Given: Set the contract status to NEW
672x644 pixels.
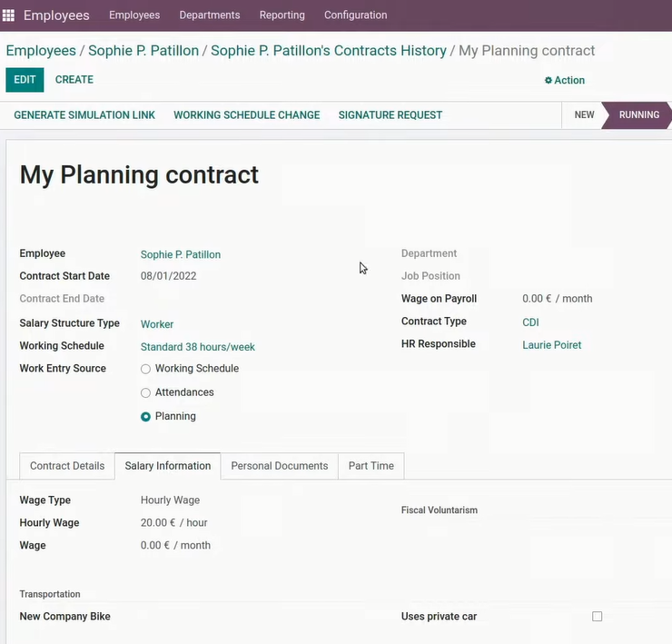Looking at the screenshot, I should [x=584, y=115].
